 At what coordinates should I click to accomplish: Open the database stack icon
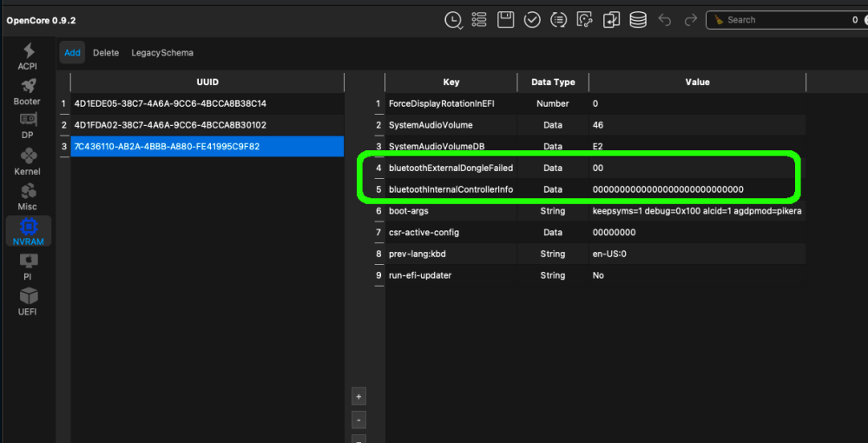coord(638,20)
